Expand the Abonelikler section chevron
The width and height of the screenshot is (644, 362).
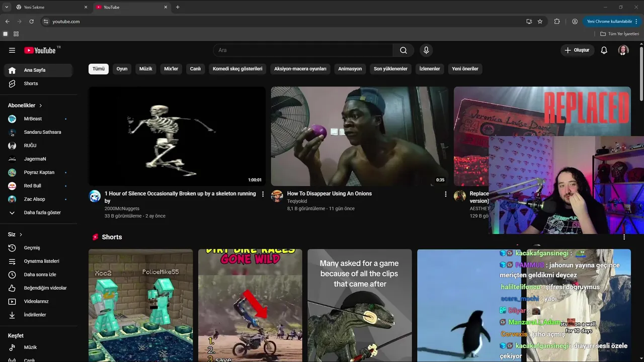coord(41,106)
